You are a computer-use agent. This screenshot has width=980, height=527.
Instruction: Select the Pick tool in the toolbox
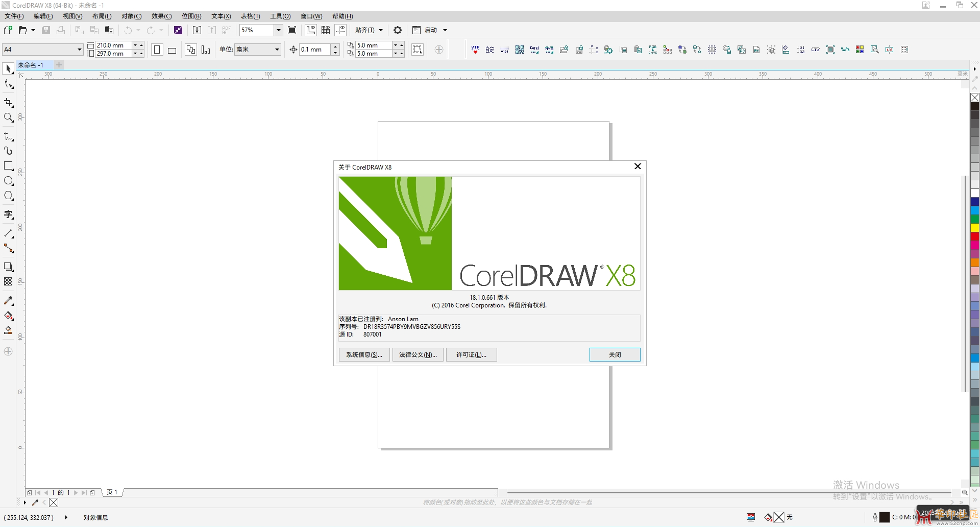tap(8, 68)
